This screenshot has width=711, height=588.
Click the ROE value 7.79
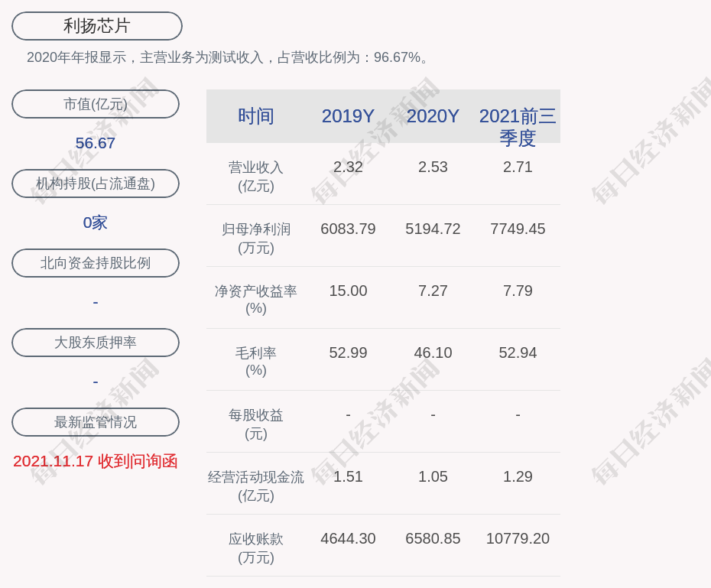(518, 291)
